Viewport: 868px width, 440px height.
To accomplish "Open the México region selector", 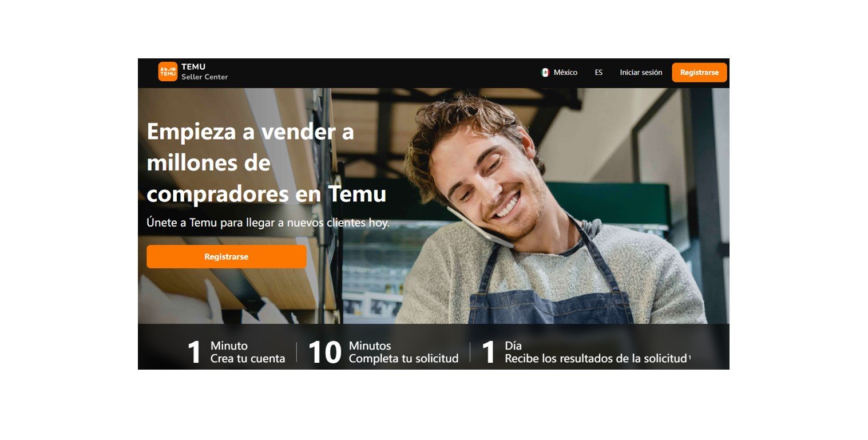I will (560, 73).
